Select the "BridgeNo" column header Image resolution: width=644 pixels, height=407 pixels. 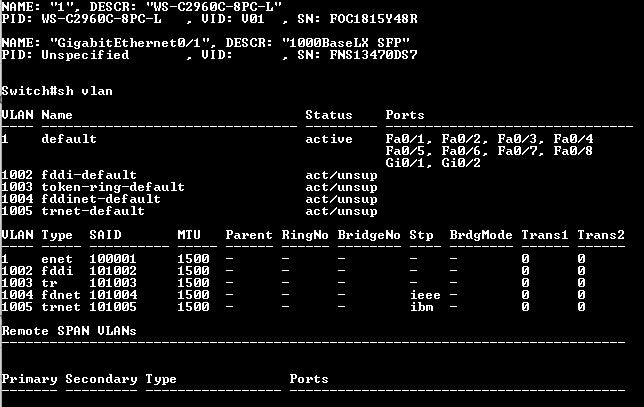click(369, 235)
